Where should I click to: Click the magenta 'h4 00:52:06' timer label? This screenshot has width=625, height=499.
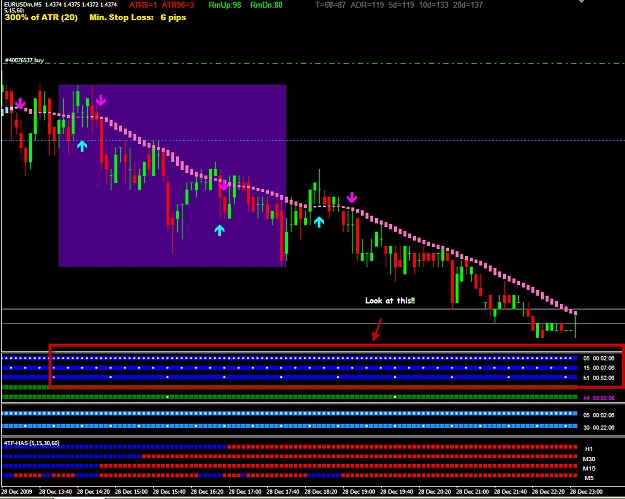click(x=599, y=398)
